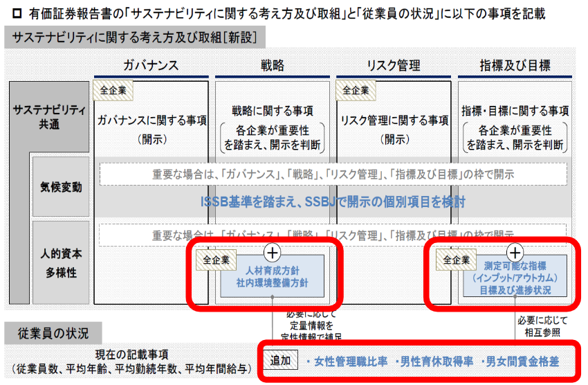Click the 人材育成方針 社内環境整備方針 box
Screen dimensions: 588x385
pos(272,276)
